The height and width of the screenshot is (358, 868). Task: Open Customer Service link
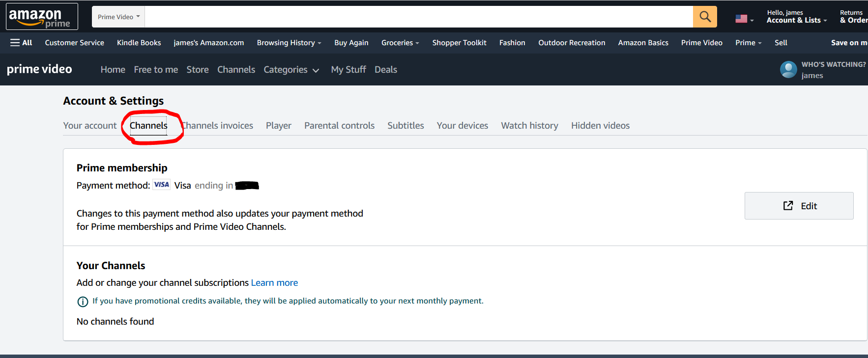point(74,43)
